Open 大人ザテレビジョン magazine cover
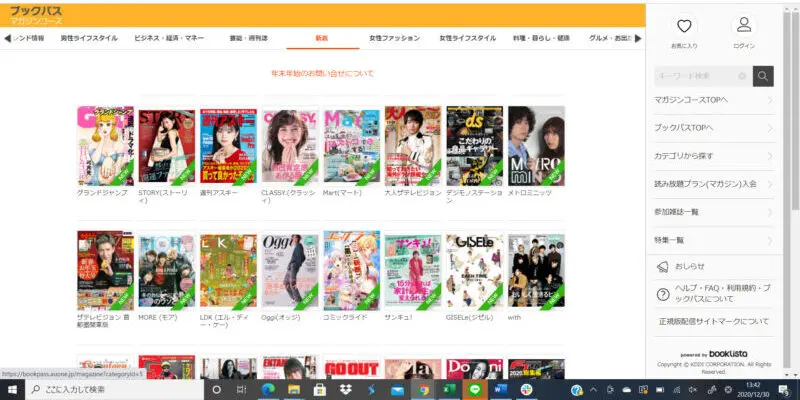Image resolution: width=800 pixels, height=400 pixels. coord(413,146)
